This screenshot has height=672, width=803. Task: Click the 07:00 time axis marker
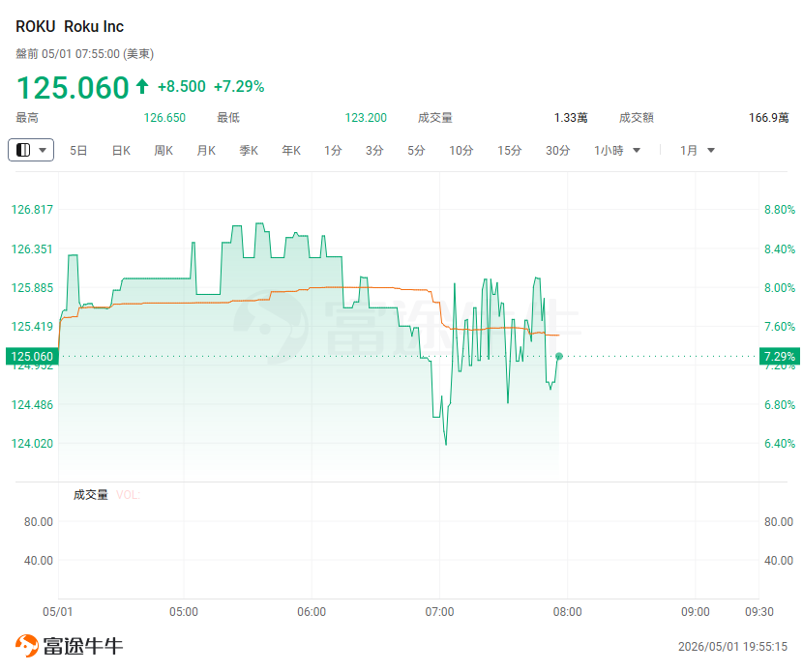pyautogui.click(x=439, y=612)
